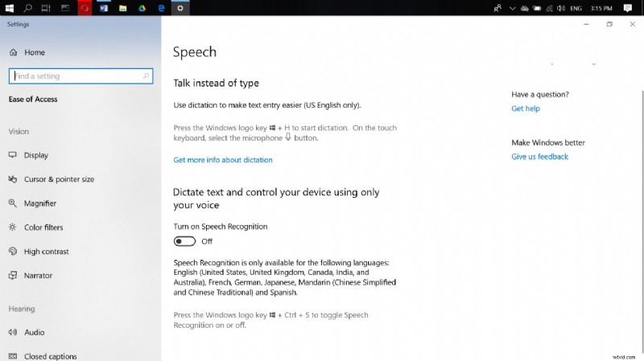This screenshot has height=361, width=644.
Task: Open the People icon in the system tray
Action: click(x=497, y=8)
